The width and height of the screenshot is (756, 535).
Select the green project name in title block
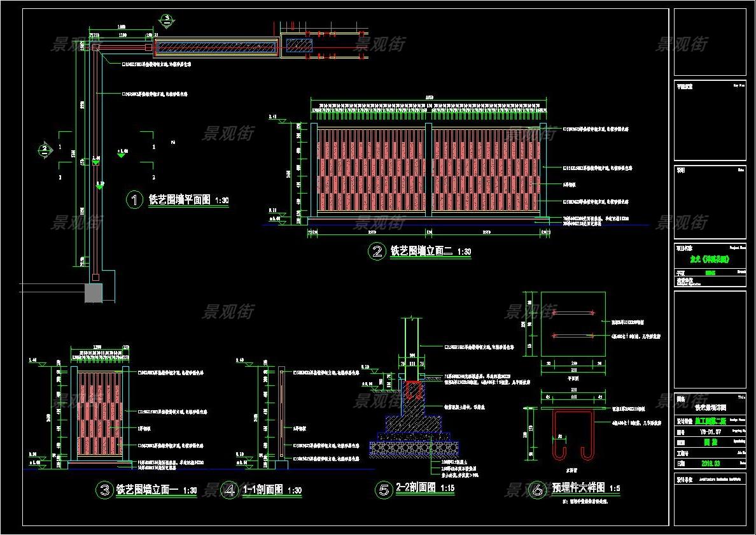(x=710, y=260)
